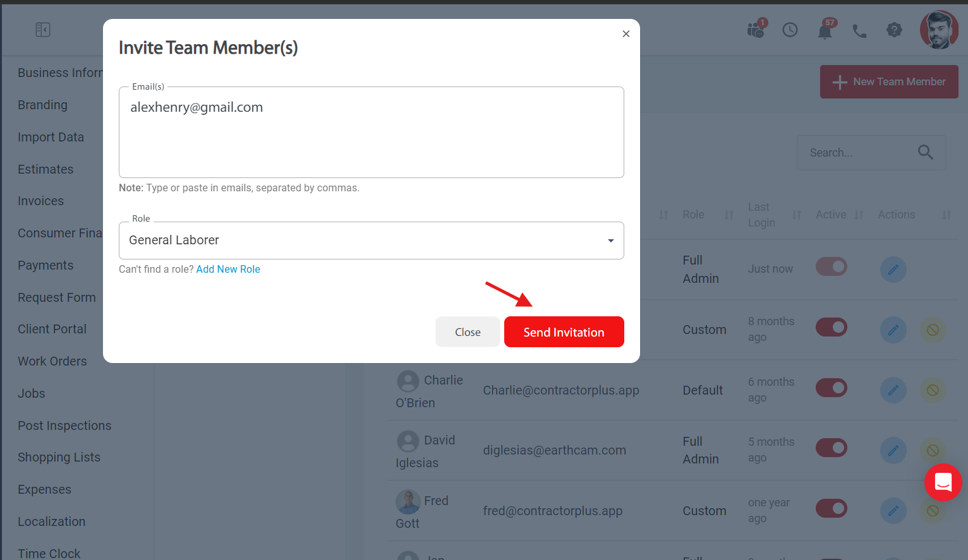Viewport: 968px width, 560px height.
Task: Click the edit pencil for Charlie O'Brien
Action: pyautogui.click(x=893, y=390)
